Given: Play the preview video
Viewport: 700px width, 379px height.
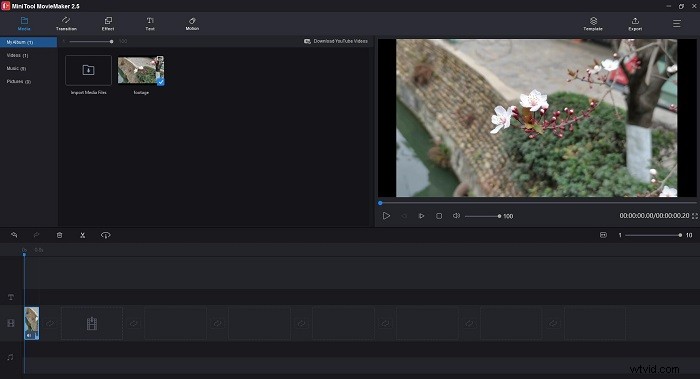Looking at the screenshot, I should 386,216.
